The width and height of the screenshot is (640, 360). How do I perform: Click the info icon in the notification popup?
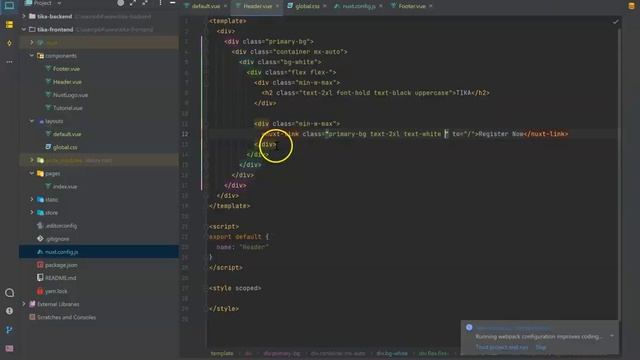tap(469, 327)
